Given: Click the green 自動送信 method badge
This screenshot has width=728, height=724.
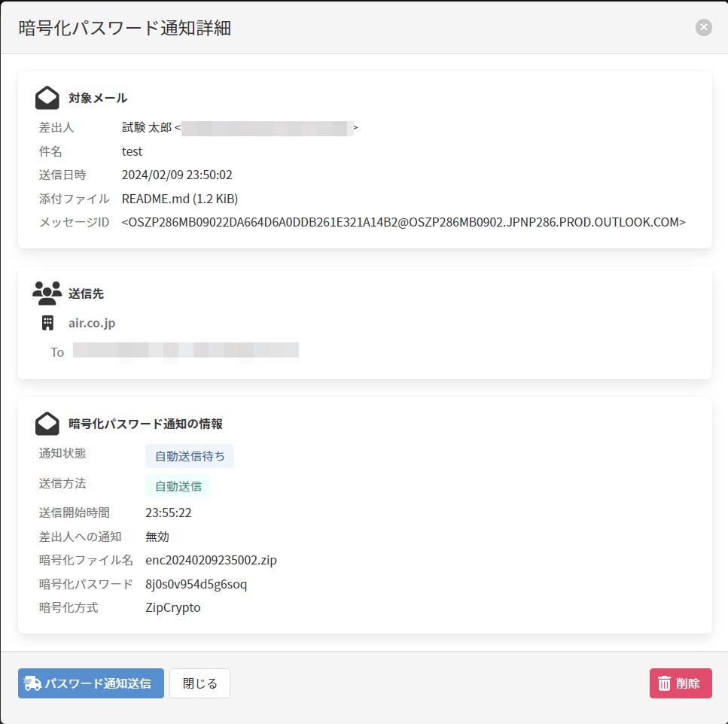Looking at the screenshot, I should click(x=178, y=486).
